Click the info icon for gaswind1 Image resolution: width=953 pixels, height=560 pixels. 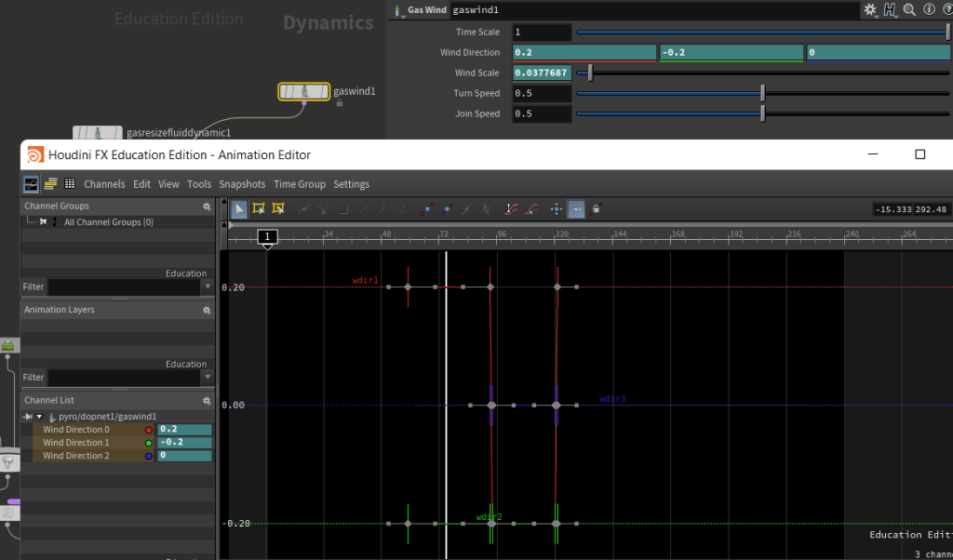[x=929, y=9]
